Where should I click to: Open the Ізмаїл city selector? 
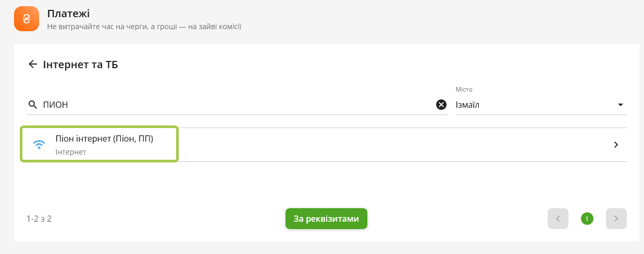tap(541, 105)
